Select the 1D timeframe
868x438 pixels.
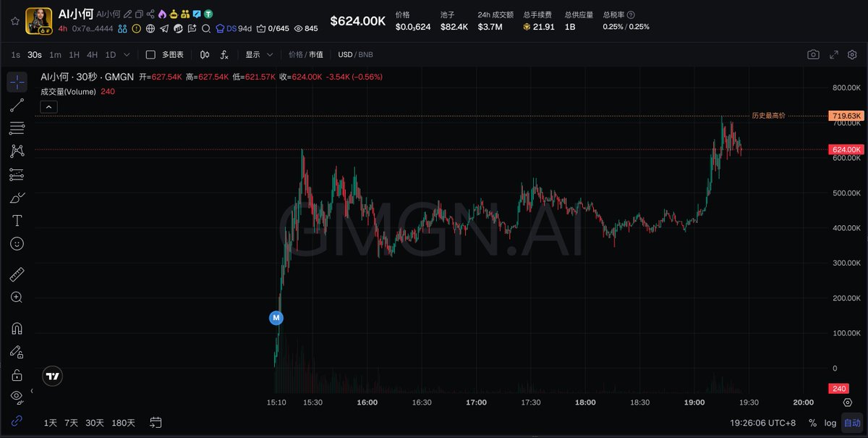point(110,55)
